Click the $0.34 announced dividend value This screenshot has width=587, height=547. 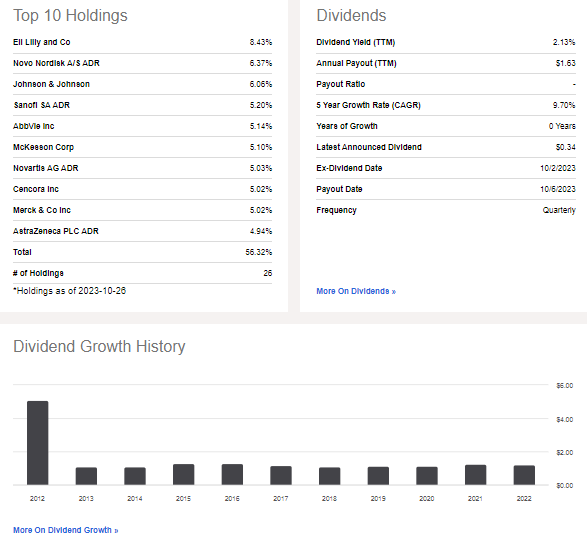pyautogui.click(x=565, y=147)
